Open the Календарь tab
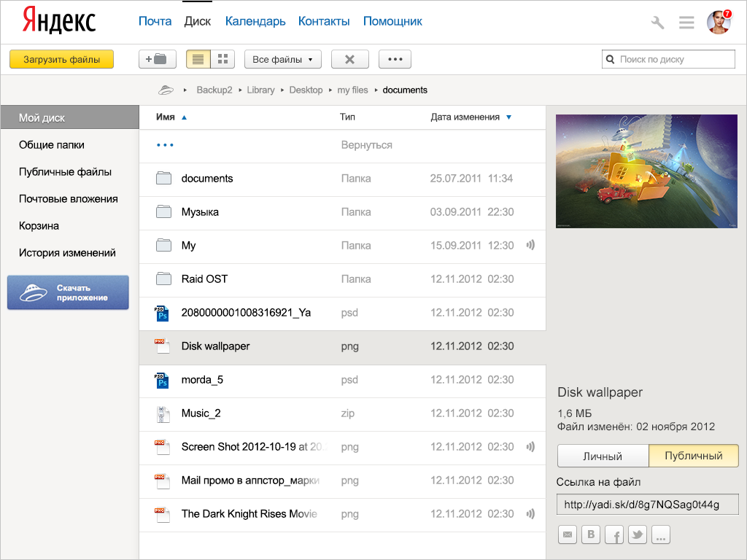This screenshot has width=747, height=560. tap(255, 21)
